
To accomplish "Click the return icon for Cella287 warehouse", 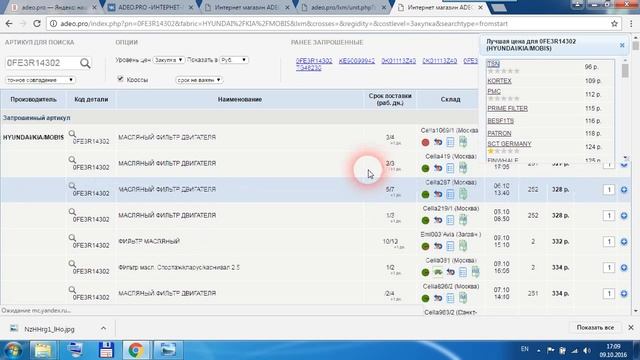I will tap(438, 194).
